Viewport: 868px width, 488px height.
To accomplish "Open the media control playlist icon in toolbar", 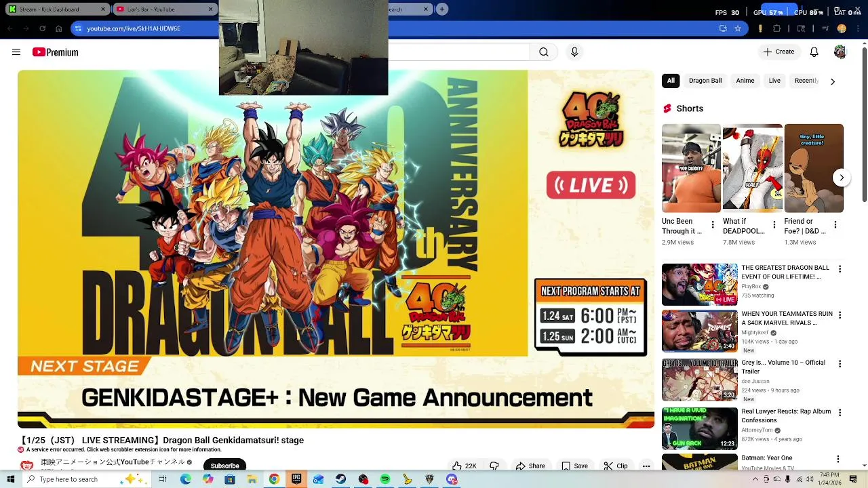I will pyautogui.click(x=826, y=28).
